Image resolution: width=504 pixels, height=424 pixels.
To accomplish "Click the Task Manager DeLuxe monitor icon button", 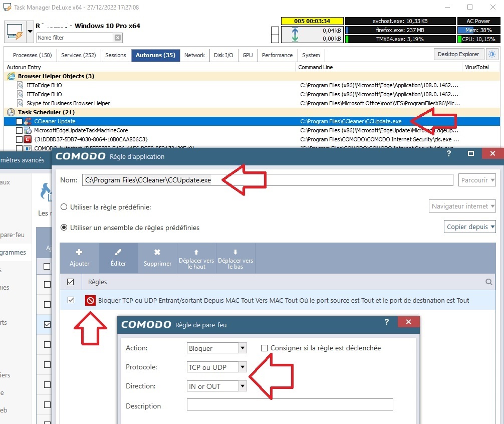I will pyautogui.click(x=15, y=32).
